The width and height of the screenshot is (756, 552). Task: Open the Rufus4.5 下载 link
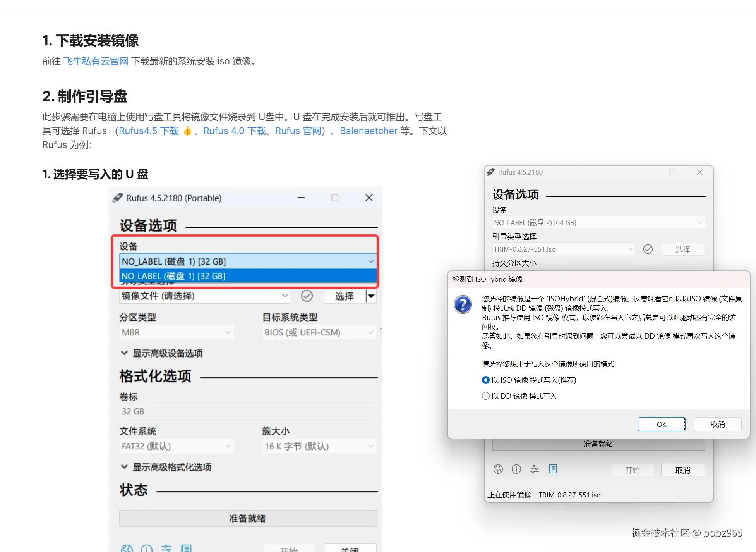click(x=149, y=131)
